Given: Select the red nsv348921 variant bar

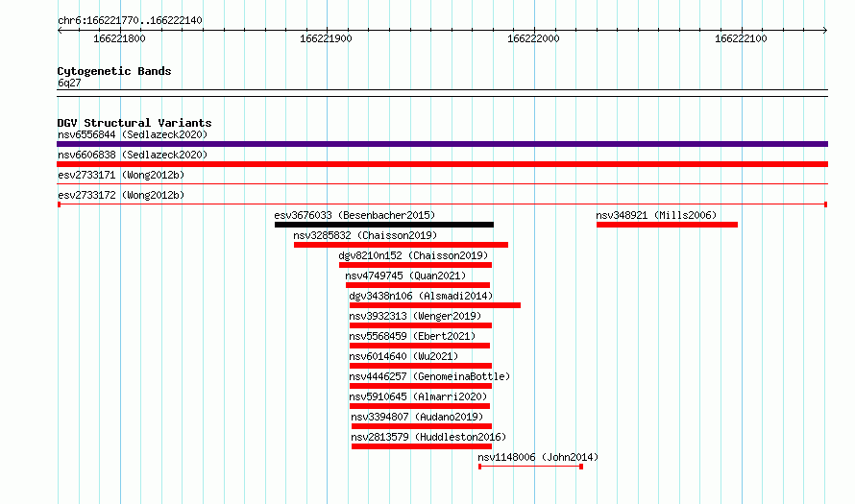Looking at the screenshot, I should [x=668, y=225].
